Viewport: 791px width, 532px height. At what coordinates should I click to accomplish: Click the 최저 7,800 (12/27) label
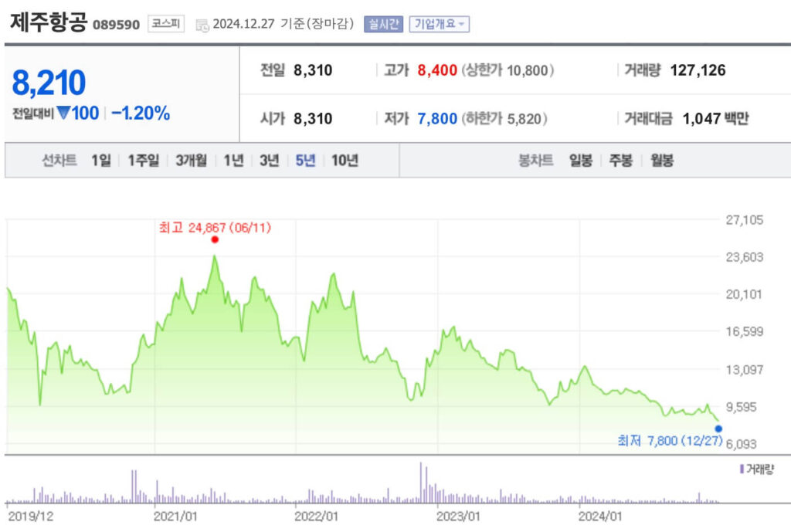(x=670, y=441)
